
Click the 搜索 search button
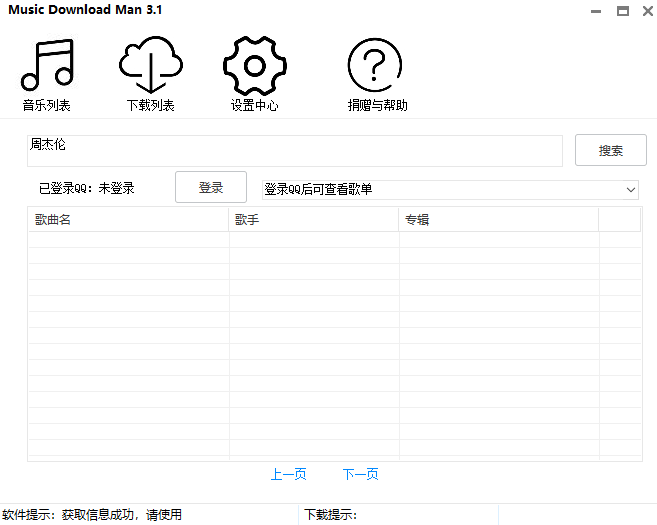click(610, 150)
